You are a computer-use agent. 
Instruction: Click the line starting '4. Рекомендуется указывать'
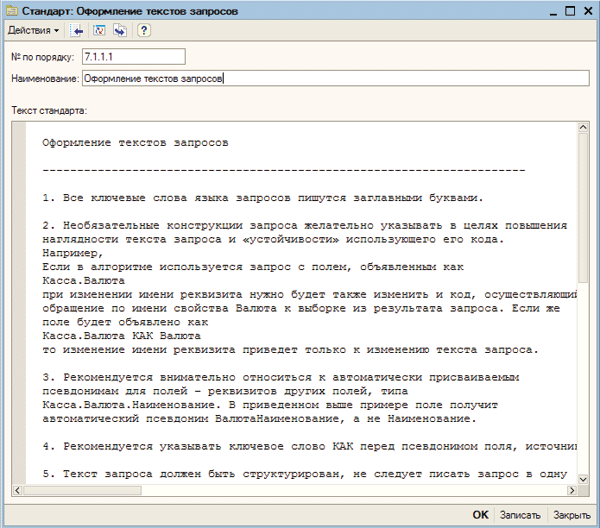310,446
